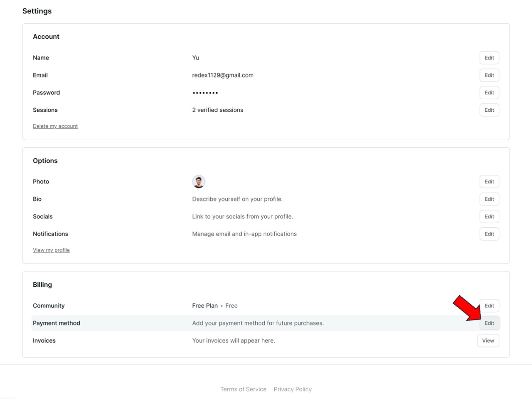
Task: Edit verified Sessions
Action: [489, 110]
